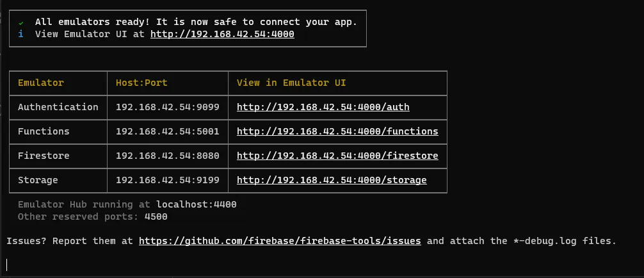
Task: Click the 'Host:Port' column header
Action: pos(141,83)
